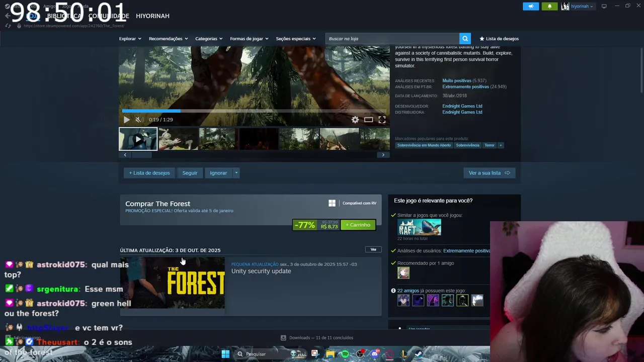Open the Terror tag
Viewport: 644px width, 362px height.
coord(490,145)
